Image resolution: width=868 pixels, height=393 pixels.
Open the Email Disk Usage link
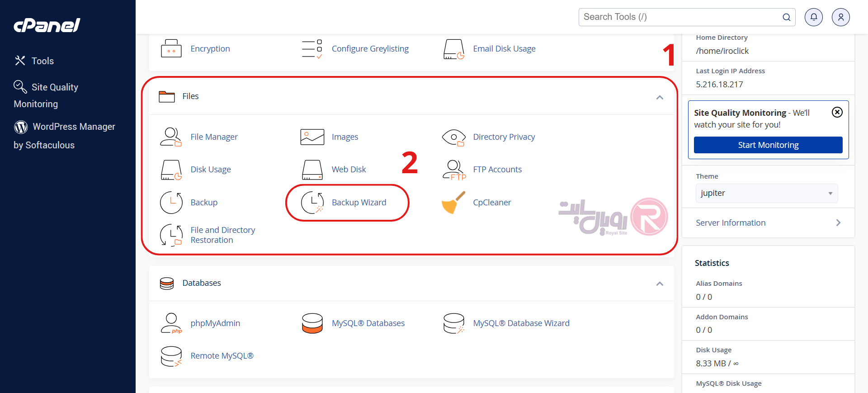[504, 49]
